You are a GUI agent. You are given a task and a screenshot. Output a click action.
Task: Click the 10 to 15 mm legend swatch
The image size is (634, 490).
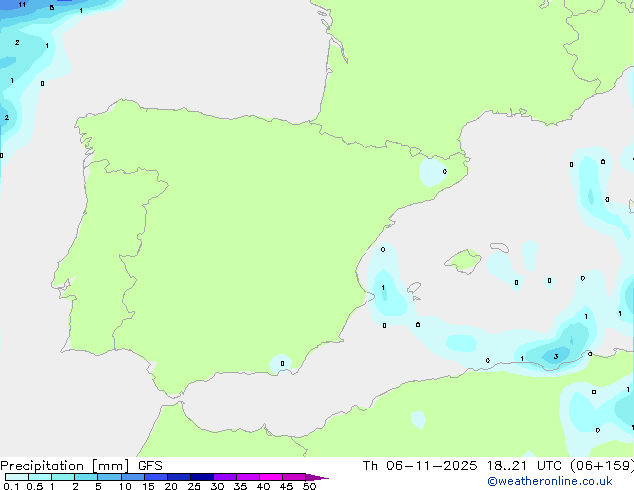[x=132, y=477]
